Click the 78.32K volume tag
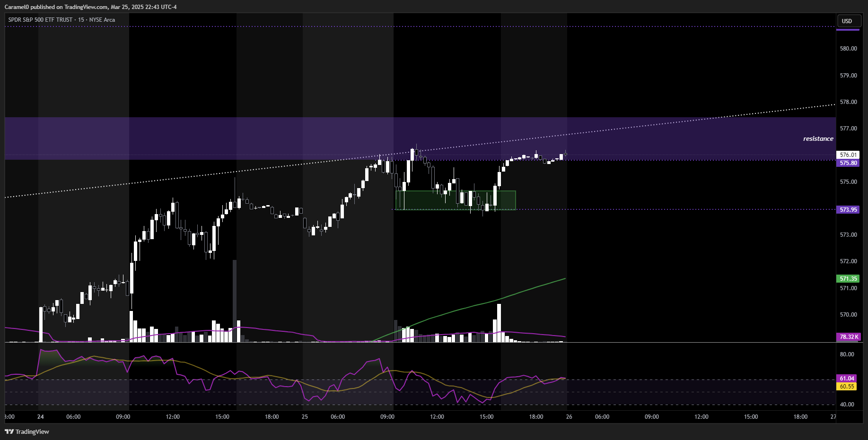Viewport: 868px width, 440px height. pyautogui.click(x=849, y=337)
